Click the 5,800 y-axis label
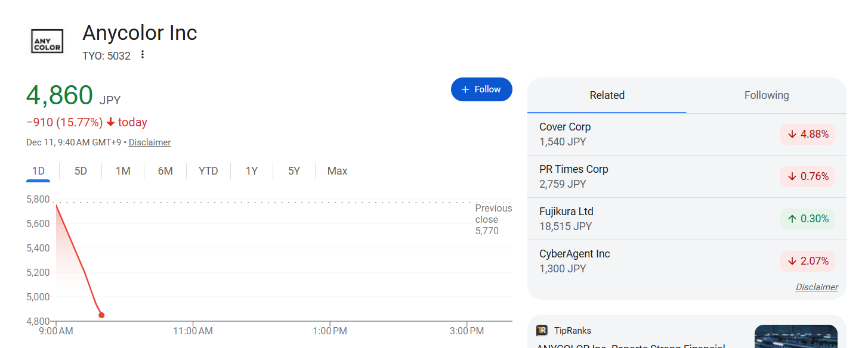This screenshot has height=348, width=868. pyautogui.click(x=38, y=199)
